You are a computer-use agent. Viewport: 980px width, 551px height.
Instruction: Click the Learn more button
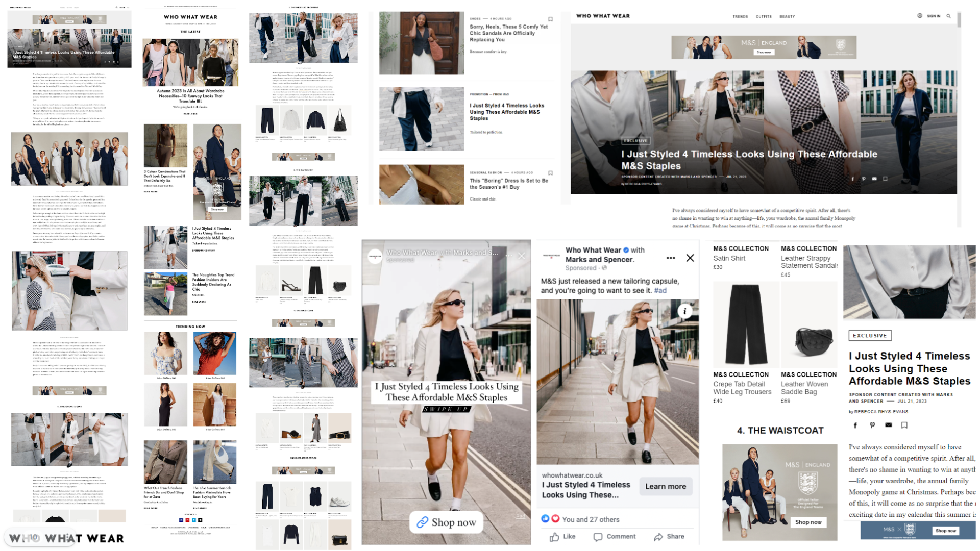[666, 487]
